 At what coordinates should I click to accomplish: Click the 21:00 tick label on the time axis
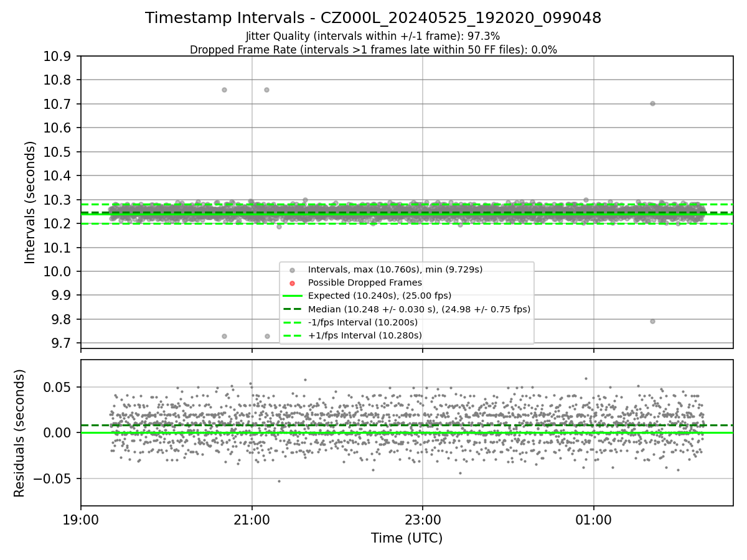tap(251, 520)
